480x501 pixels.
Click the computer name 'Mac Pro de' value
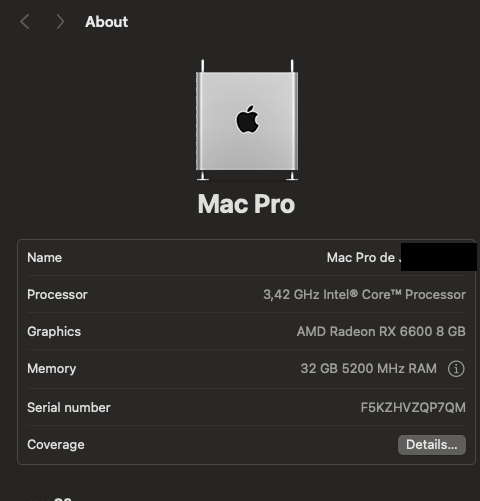(x=363, y=258)
